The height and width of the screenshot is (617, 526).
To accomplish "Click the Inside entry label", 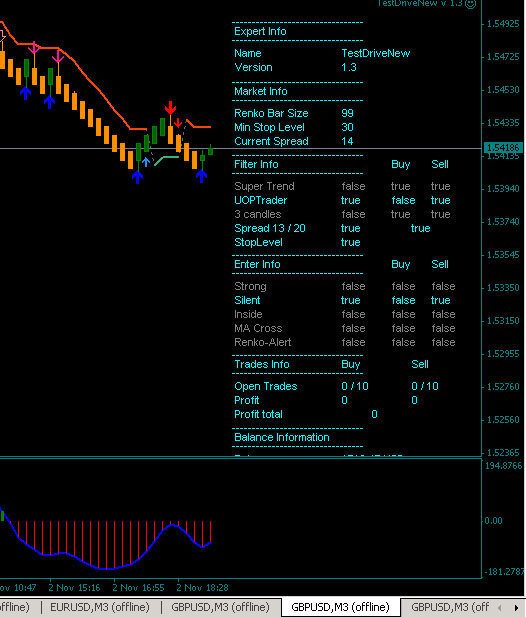I will (x=248, y=314).
